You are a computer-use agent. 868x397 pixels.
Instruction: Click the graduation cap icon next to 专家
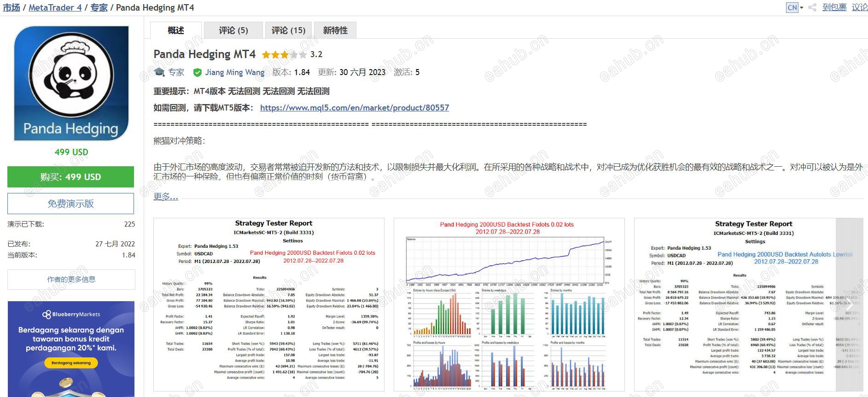click(x=159, y=72)
